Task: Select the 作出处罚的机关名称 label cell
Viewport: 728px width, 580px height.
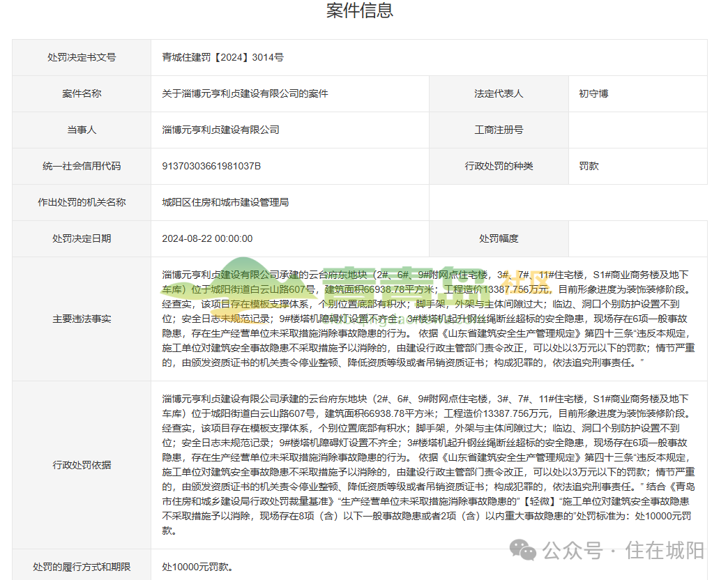Action: coord(82,202)
